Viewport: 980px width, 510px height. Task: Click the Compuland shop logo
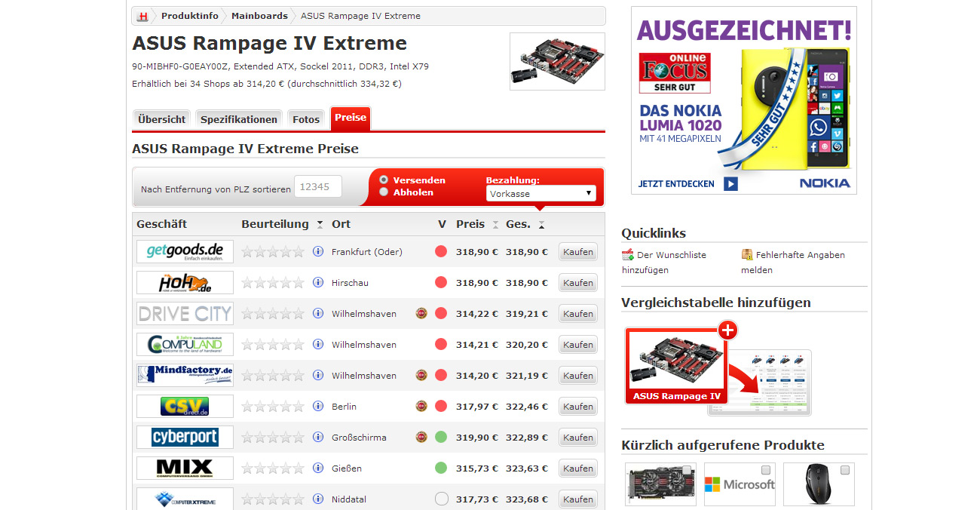[185, 344]
